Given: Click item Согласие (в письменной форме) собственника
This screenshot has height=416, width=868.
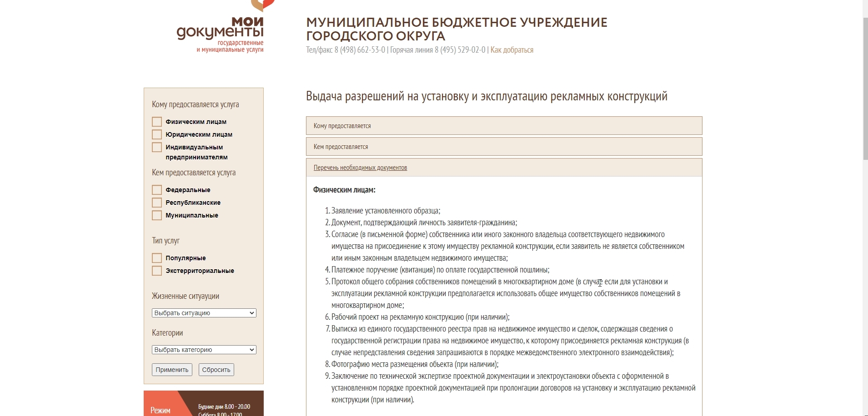Looking at the screenshot, I should pyautogui.click(x=508, y=246).
